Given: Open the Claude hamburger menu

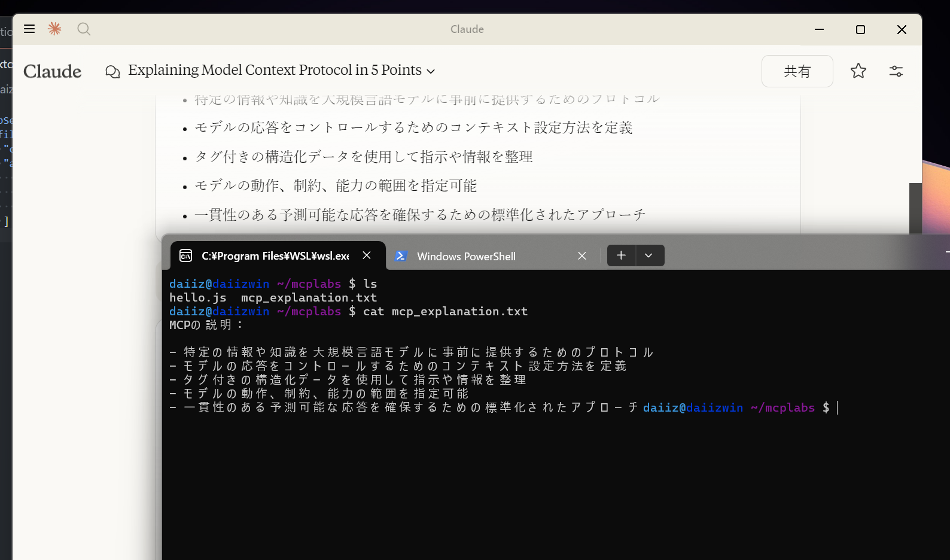Looking at the screenshot, I should (29, 29).
